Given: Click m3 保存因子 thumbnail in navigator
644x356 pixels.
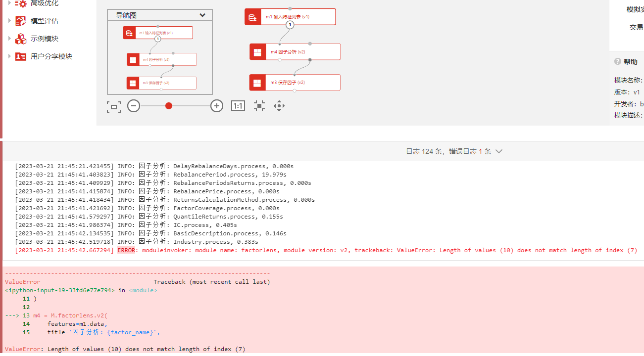Looking at the screenshot, I should point(161,83).
